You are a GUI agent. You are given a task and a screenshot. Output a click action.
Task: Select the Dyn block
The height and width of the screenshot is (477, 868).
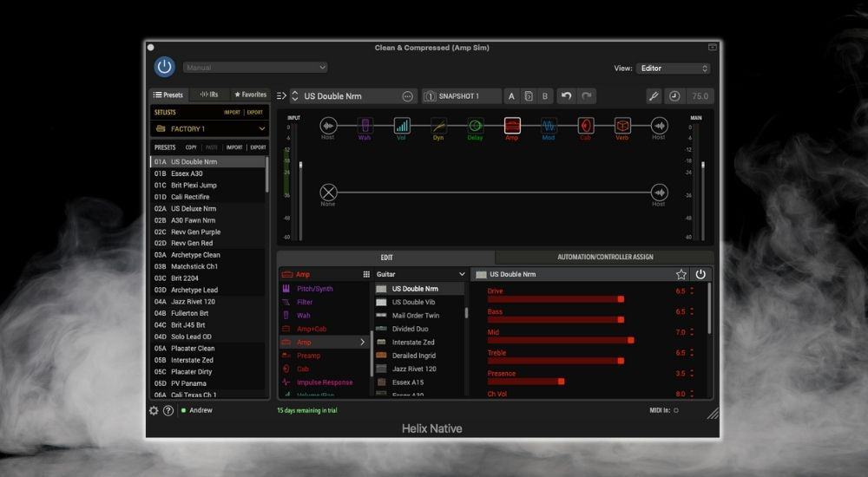tap(438, 126)
